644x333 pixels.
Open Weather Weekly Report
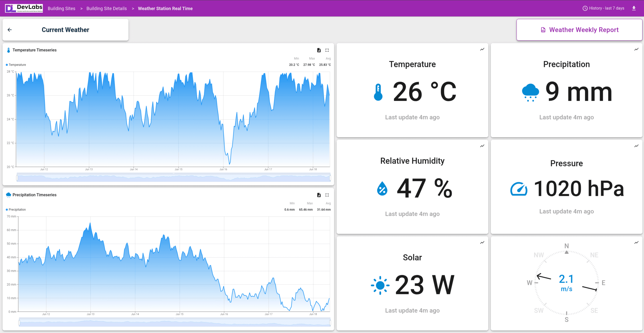579,30
